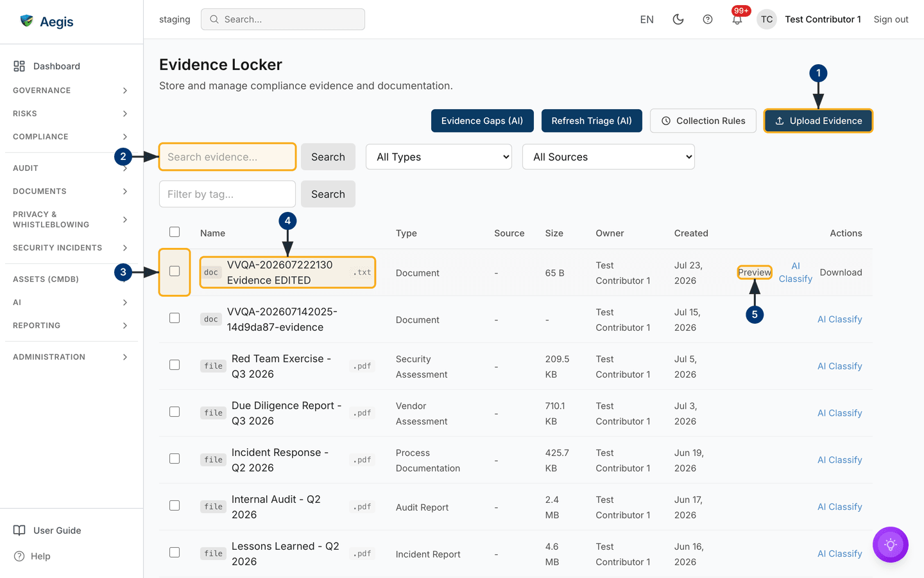Click the file badge for Internal Audit
Image resolution: width=924 pixels, height=578 pixels.
[x=213, y=507]
